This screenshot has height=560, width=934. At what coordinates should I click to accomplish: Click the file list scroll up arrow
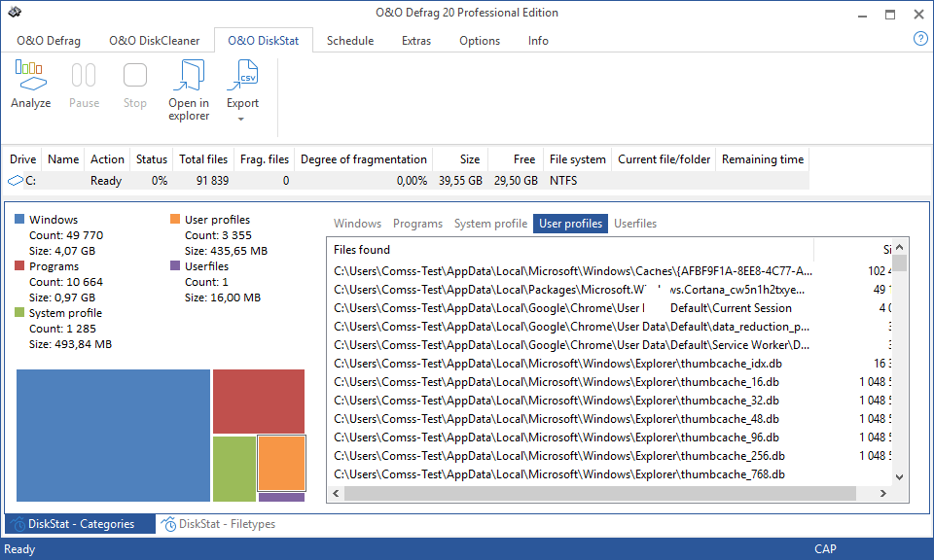tap(899, 247)
